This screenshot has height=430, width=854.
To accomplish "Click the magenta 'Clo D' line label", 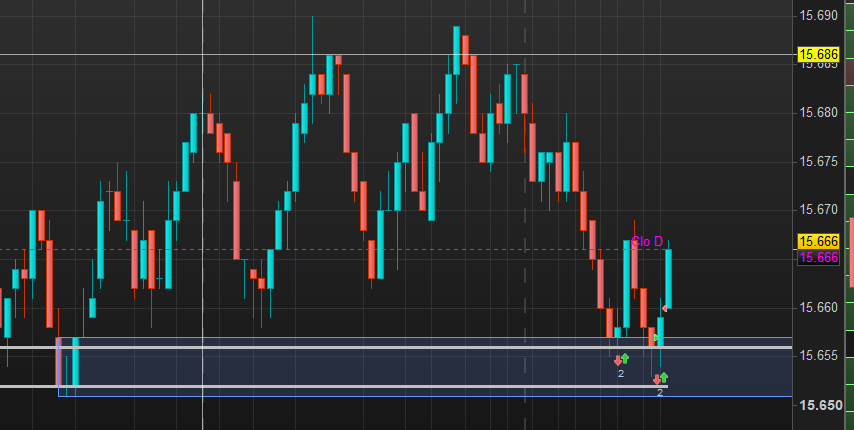I will point(647,242).
